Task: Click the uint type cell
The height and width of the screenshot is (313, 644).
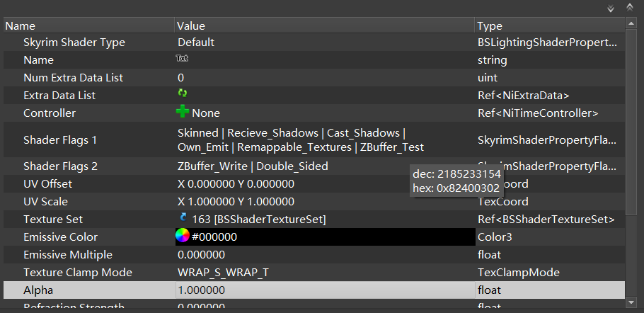Action: pos(488,78)
